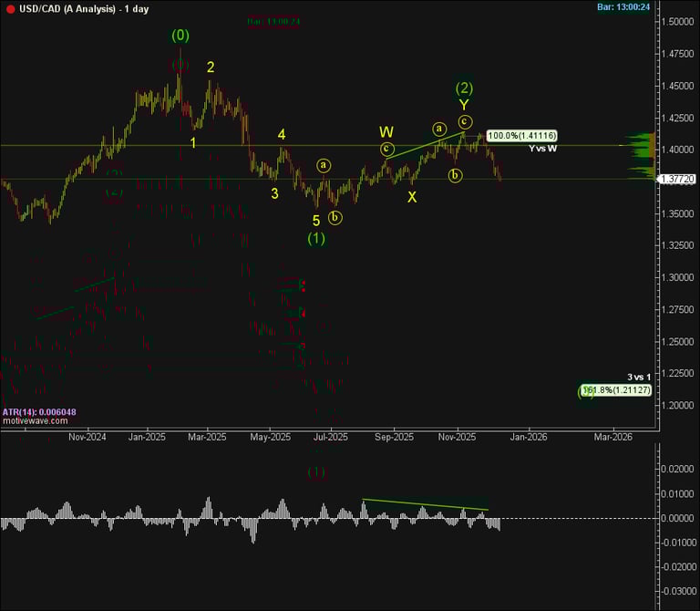Click the 0.02000 oscillator axis label
The width and height of the screenshot is (700, 611).
678,469
